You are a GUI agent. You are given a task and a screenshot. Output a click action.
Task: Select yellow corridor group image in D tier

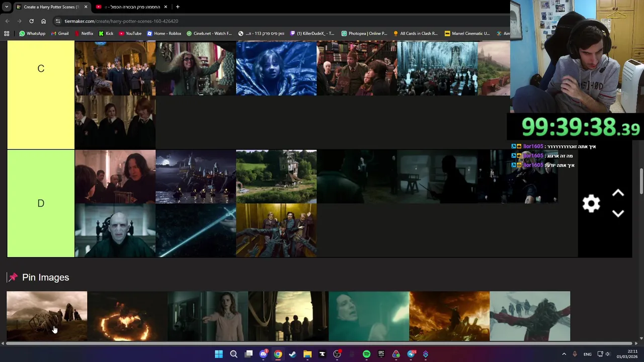276,230
